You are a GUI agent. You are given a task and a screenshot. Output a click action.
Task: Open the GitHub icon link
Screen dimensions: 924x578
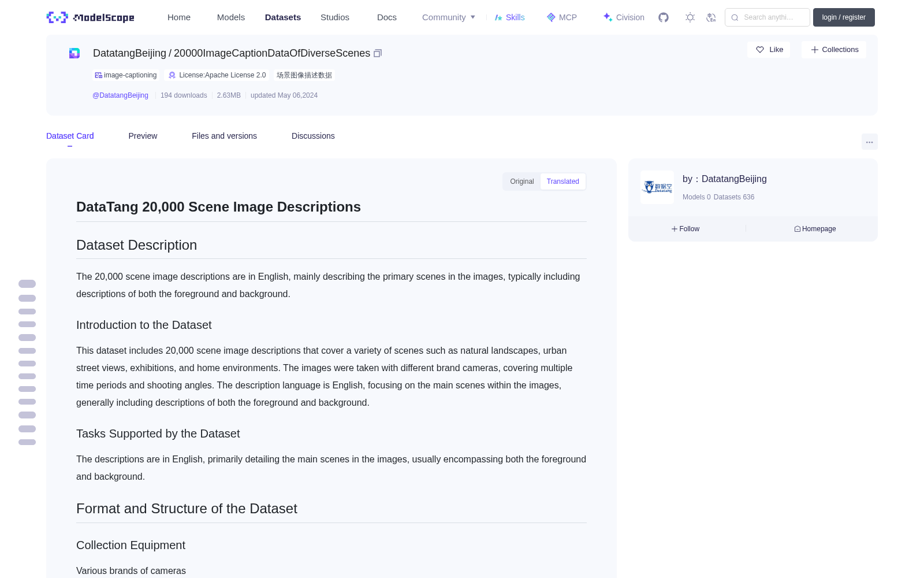[x=664, y=17]
